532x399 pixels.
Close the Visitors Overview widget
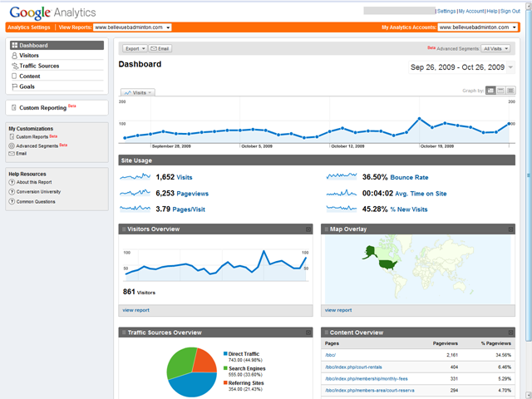[308, 229]
